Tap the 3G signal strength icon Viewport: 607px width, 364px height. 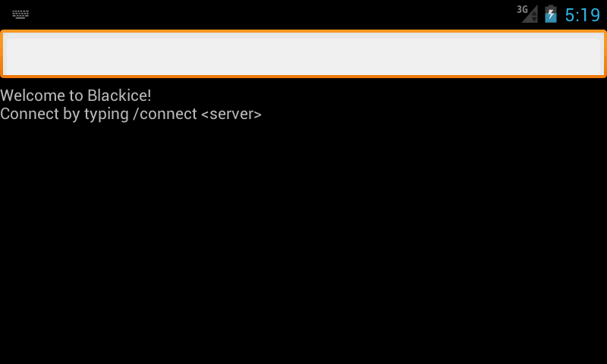(x=528, y=14)
